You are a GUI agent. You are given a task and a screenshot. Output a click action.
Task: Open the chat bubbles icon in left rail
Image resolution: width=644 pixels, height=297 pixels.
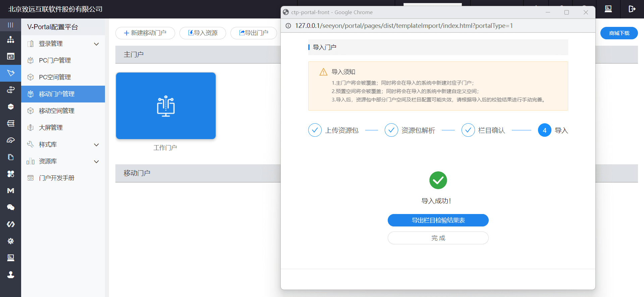point(11,207)
